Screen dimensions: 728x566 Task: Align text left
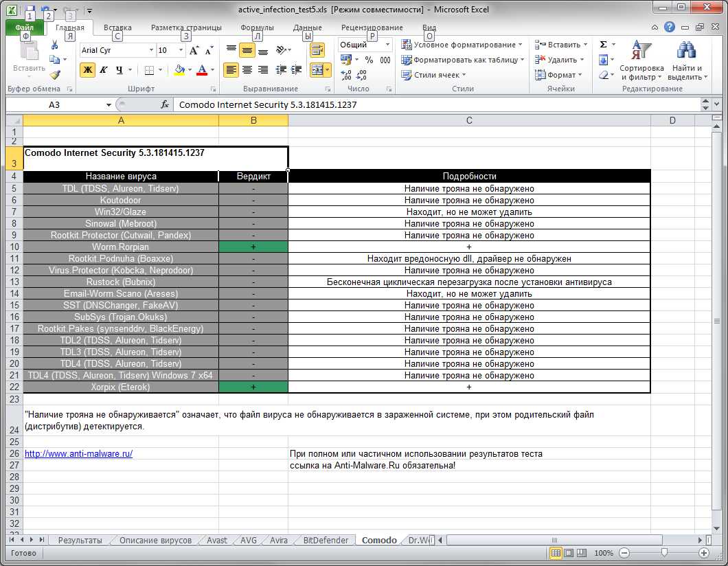231,70
